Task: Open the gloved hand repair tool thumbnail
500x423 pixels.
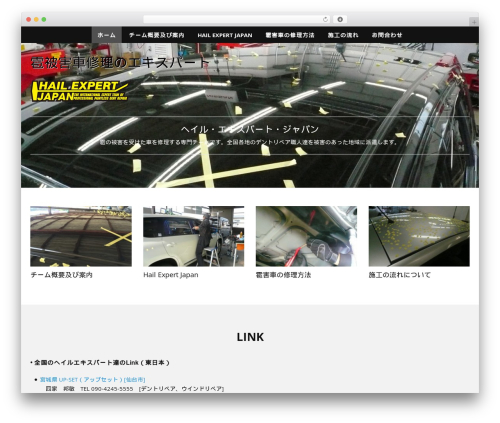Action: 306,236
